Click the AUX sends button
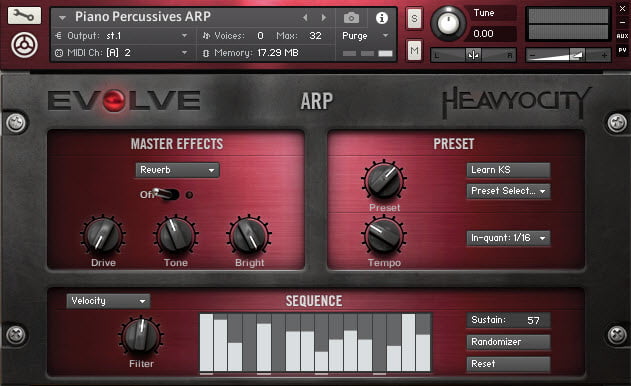Viewport: 631px width, 386px height. pos(622,36)
